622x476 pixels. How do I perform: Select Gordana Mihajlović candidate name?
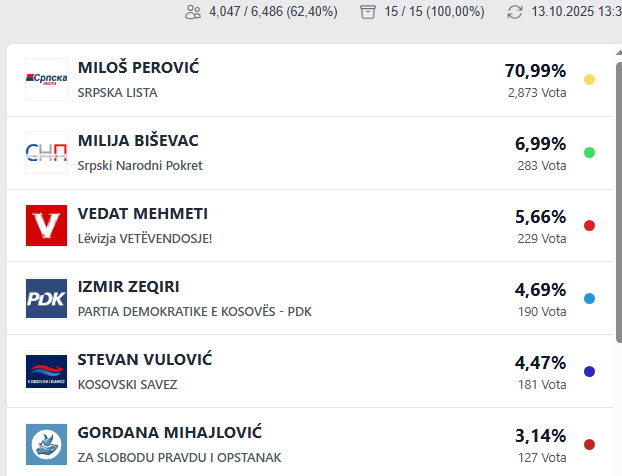(x=169, y=433)
